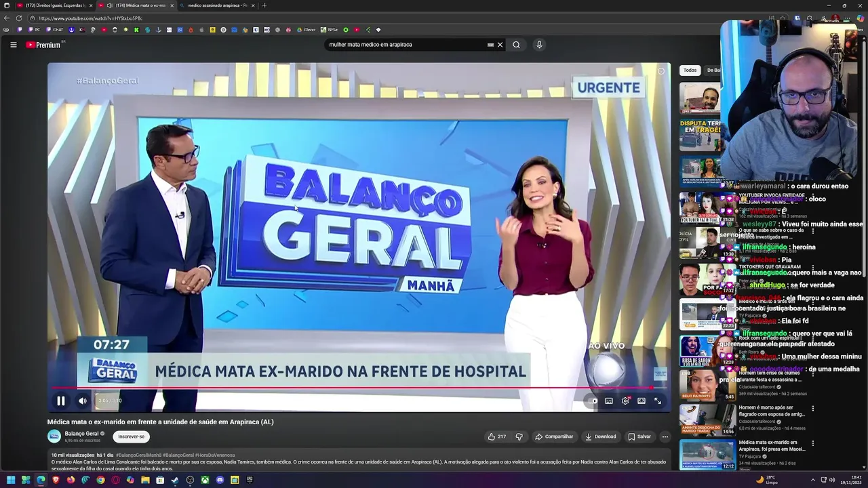The height and width of the screenshot is (488, 868).
Task: Open on-screen keyboard icon in search box
Action: pyautogui.click(x=490, y=45)
